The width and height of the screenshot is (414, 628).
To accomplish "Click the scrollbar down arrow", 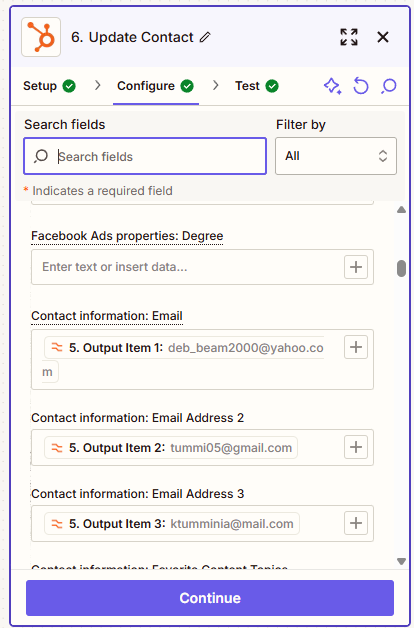I will coord(401,561).
